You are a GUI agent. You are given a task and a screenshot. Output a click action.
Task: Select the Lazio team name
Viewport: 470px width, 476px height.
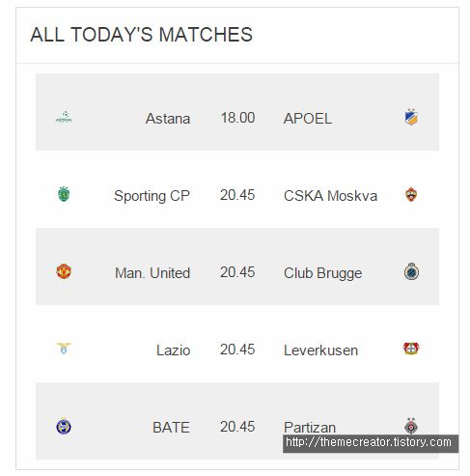(x=173, y=350)
